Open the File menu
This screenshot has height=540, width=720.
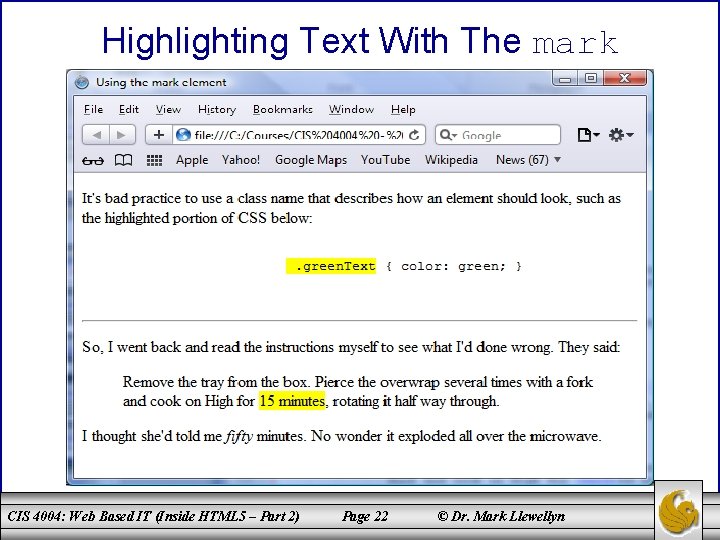(93, 109)
